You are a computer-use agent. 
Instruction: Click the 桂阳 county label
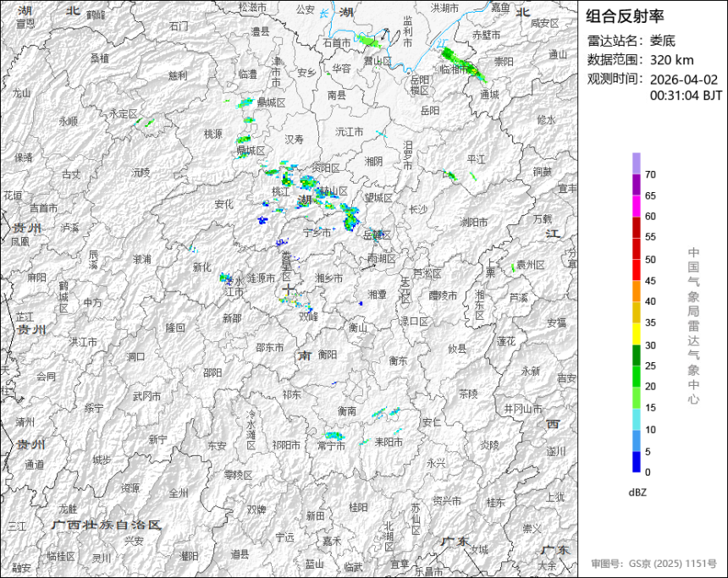358,508
